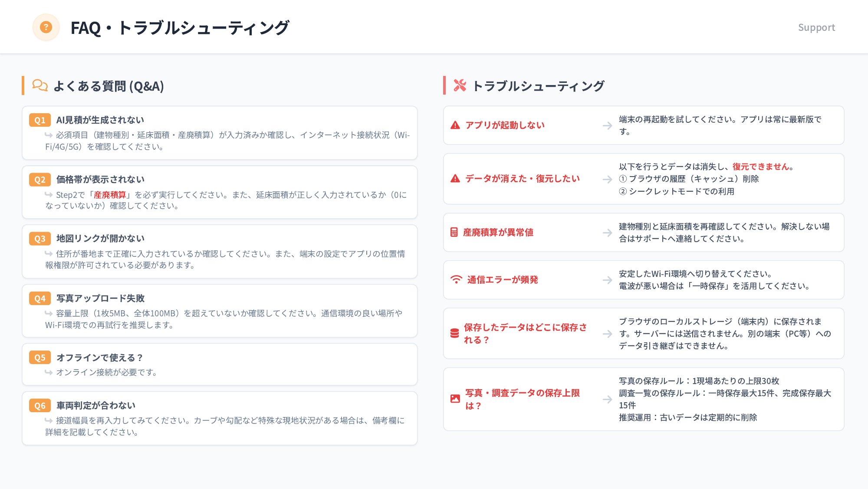Open the Support link in the header
The height and width of the screenshot is (489, 868).
pos(816,27)
